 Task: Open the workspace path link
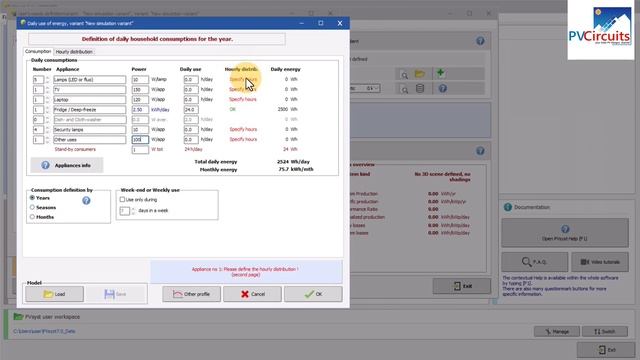tap(44, 331)
